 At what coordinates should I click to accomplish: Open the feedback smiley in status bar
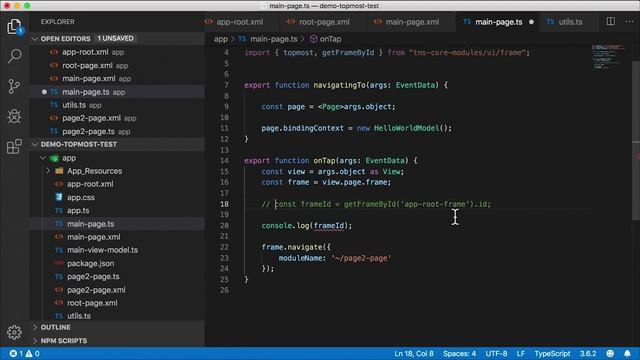click(x=610, y=353)
